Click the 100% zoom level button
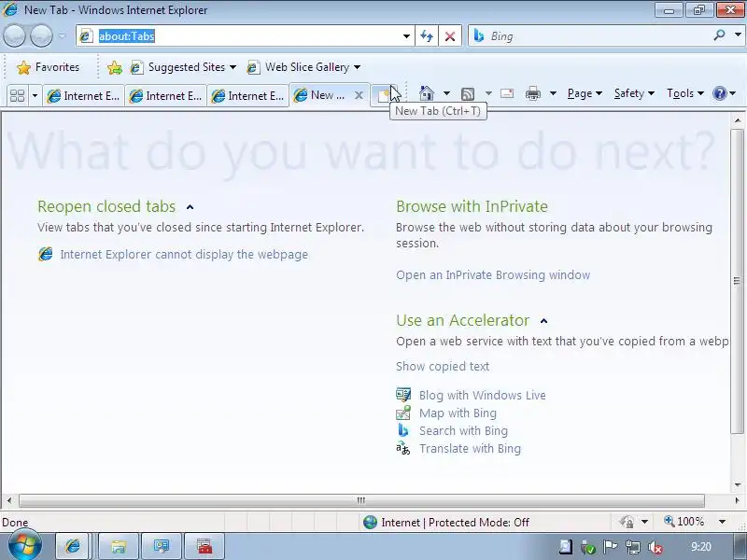The image size is (747, 560). (x=684, y=522)
